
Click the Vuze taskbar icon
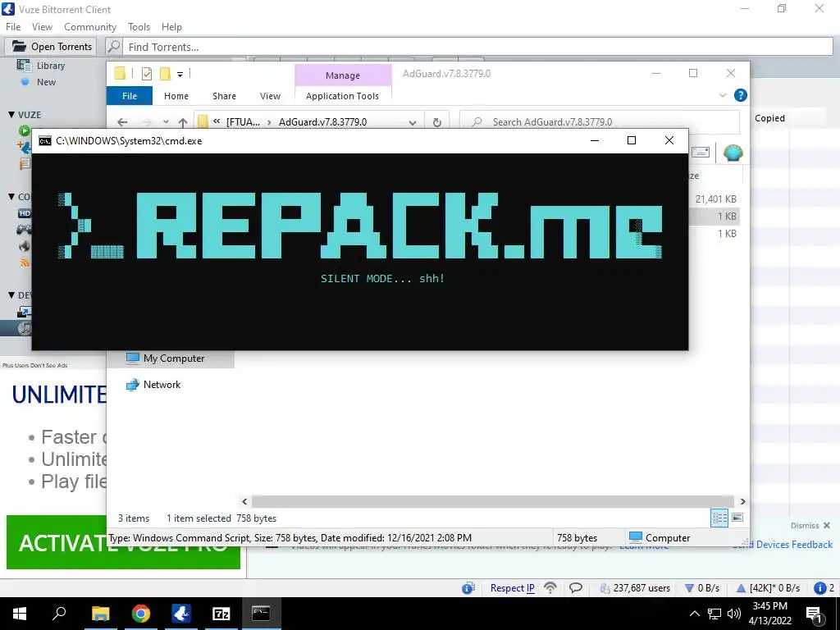[x=181, y=614]
